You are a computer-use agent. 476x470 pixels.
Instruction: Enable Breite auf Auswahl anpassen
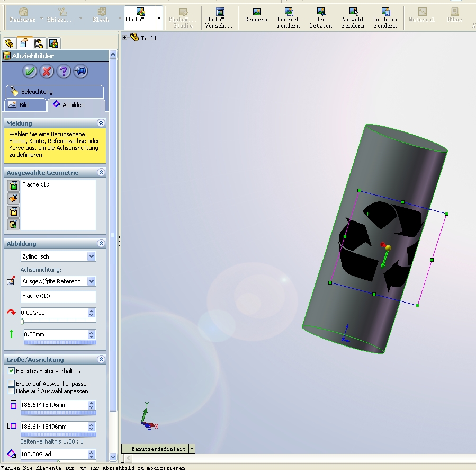(x=11, y=384)
